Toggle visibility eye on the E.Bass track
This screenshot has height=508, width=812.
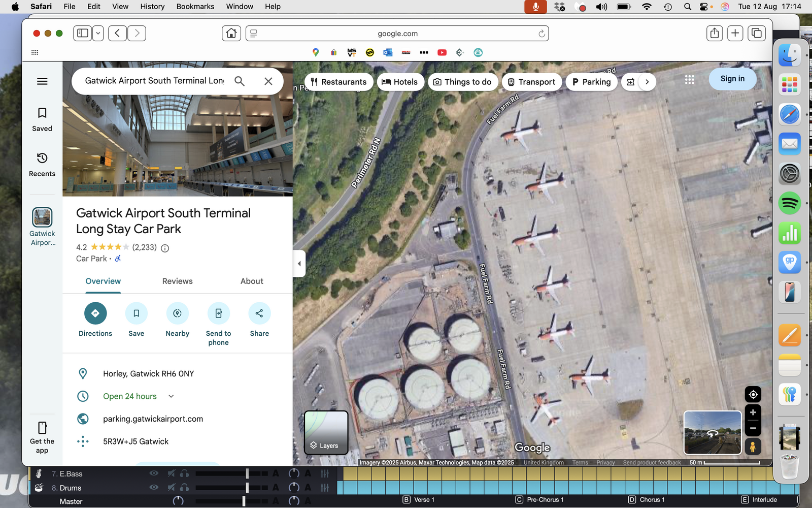[x=154, y=473]
